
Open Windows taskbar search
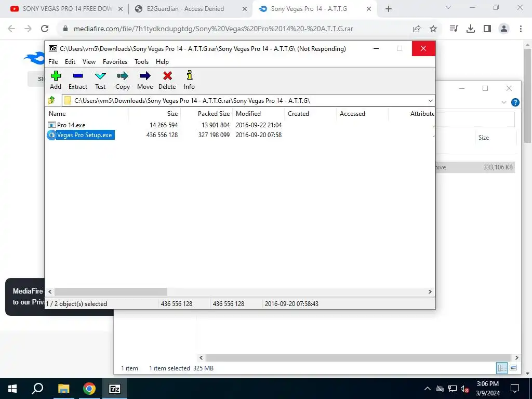(37, 389)
